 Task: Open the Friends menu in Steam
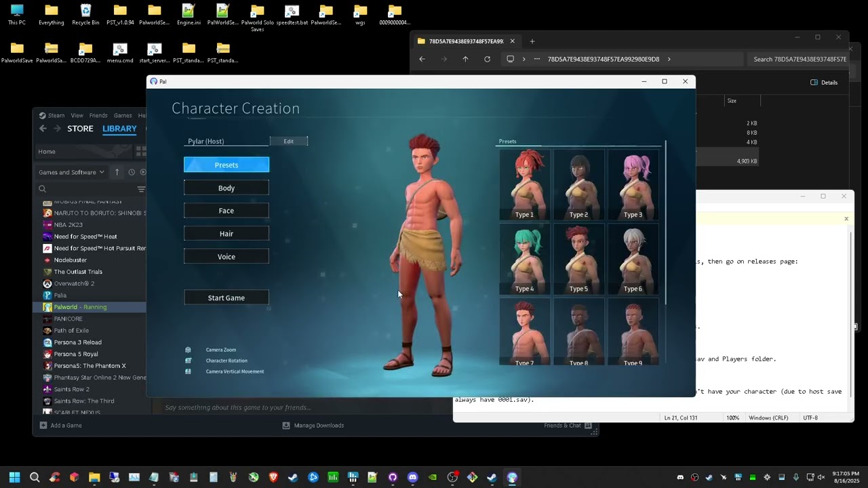[98, 115]
